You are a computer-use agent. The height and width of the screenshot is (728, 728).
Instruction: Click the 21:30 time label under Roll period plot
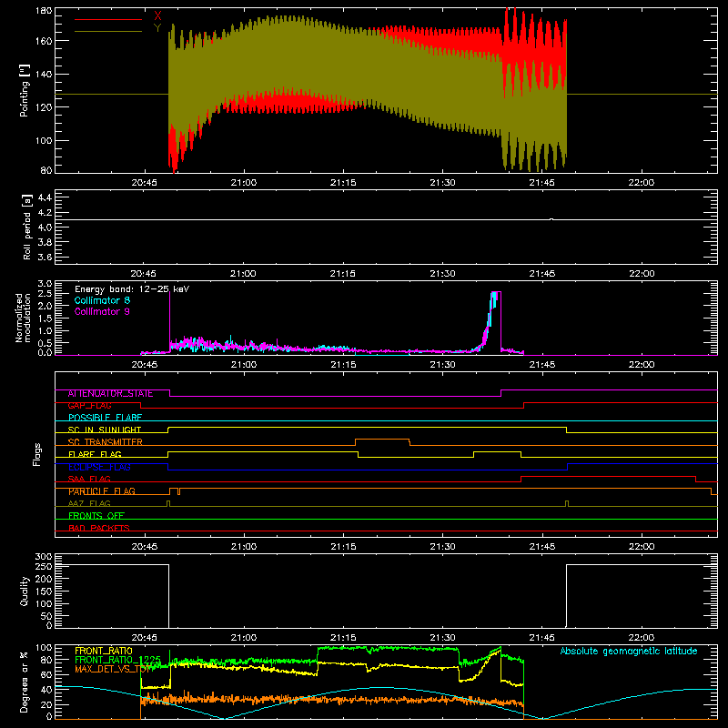click(x=442, y=274)
